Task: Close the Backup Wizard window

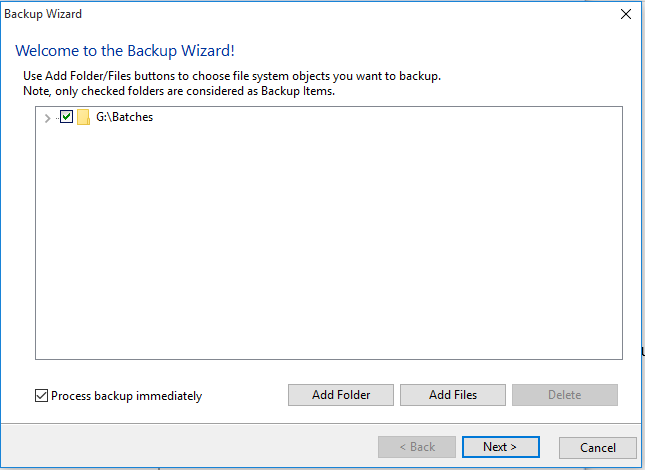Action: pyautogui.click(x=626, y=14)
